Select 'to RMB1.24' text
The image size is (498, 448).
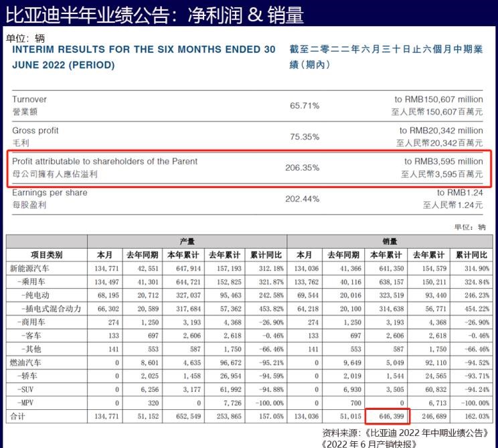[x=460, y=193]
